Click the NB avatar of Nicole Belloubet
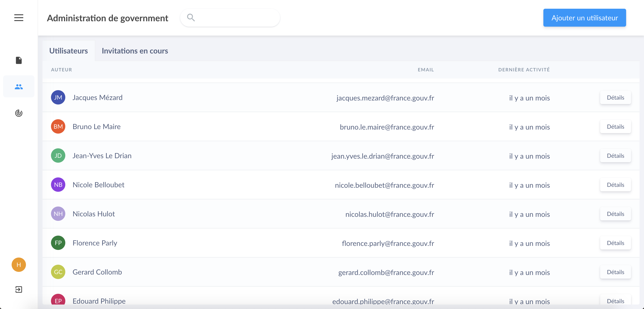Image resolution: width=644 pixels, height=309 pixels. [58, 185]
